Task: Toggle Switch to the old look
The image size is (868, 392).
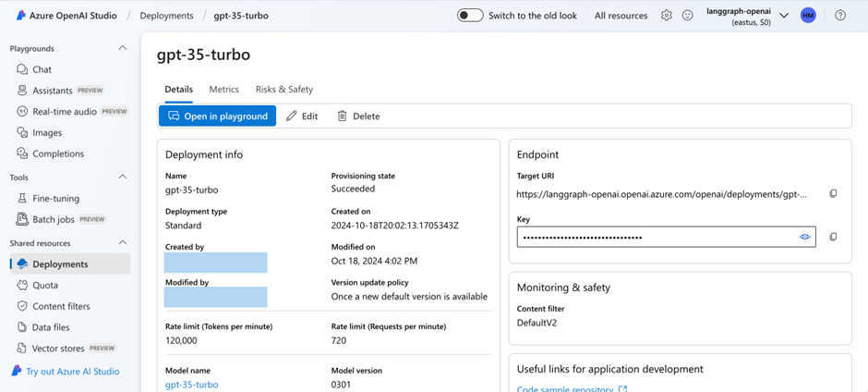Action: point(470,16)
